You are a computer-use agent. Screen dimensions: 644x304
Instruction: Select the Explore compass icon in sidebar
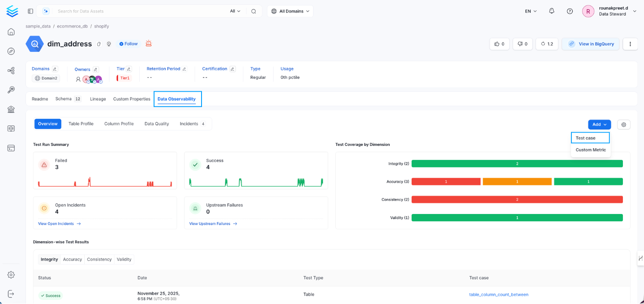coord(11,51)
